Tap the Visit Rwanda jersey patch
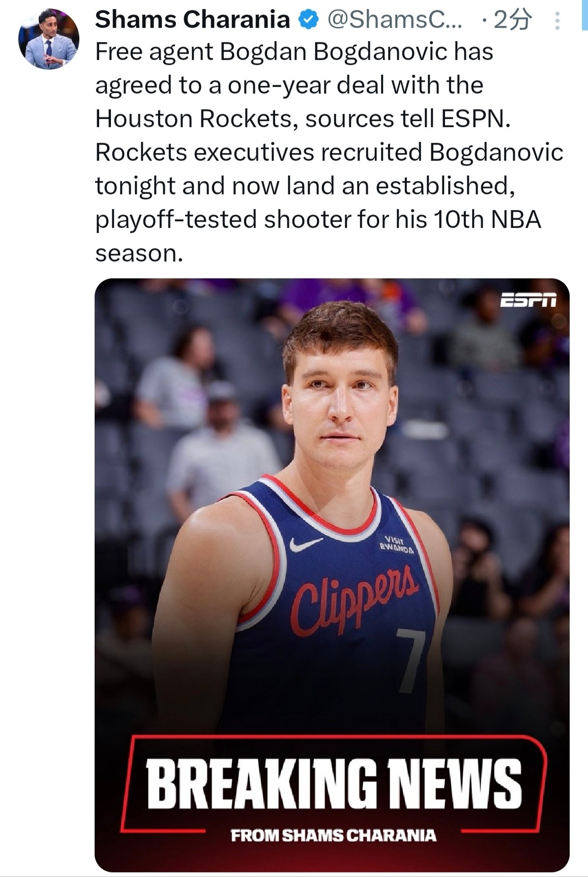 pos(397,544)
